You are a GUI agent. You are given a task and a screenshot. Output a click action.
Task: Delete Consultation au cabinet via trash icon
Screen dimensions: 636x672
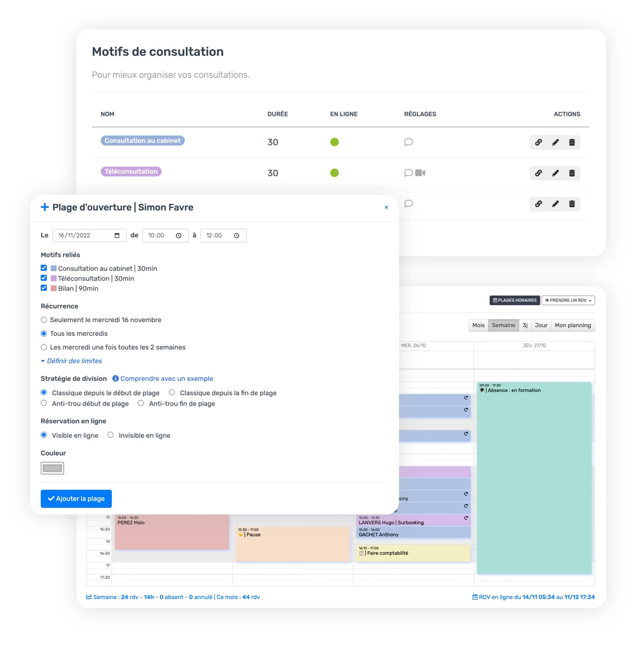tap(572, 142)
